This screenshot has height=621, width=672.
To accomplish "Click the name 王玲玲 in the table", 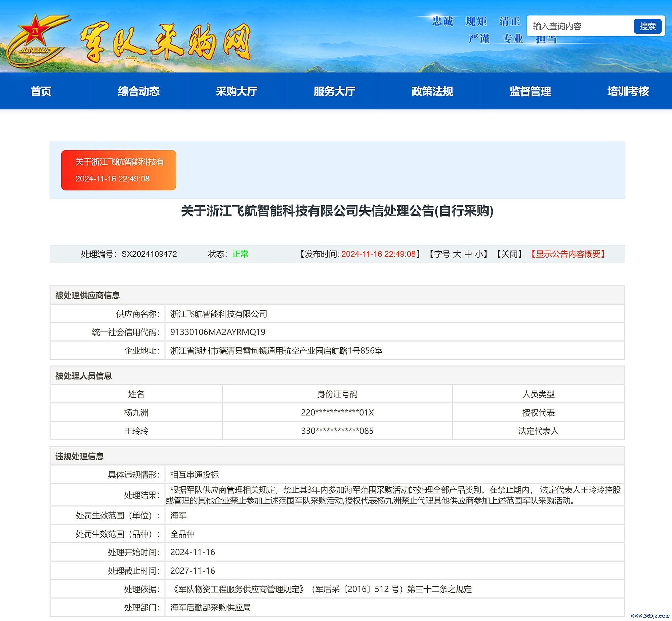I will coord(136,431).
